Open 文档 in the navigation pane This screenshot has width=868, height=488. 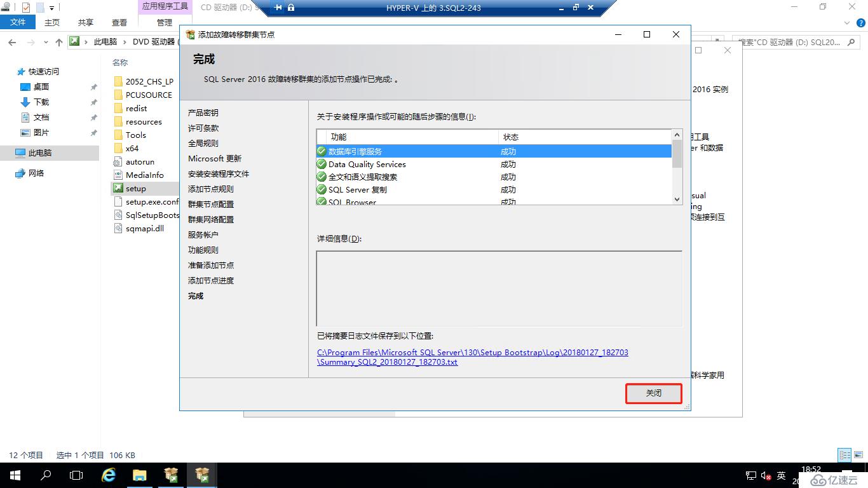click(x=41, y=118)
